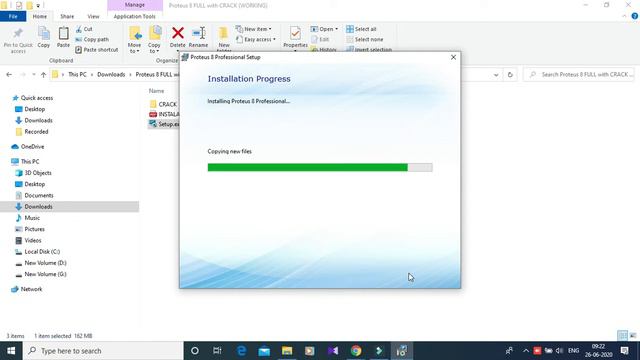Screen dimensions: 640x360
Task: Click the Manage contextual tab
Action: coord(135,5)
